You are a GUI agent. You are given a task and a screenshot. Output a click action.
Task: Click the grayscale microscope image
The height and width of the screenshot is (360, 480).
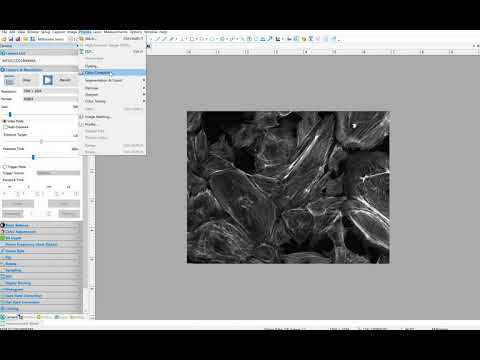coord(288,187)
